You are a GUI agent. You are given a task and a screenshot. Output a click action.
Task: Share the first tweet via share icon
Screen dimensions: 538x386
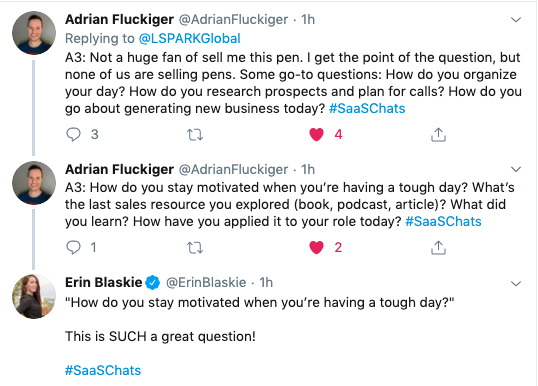438,134
